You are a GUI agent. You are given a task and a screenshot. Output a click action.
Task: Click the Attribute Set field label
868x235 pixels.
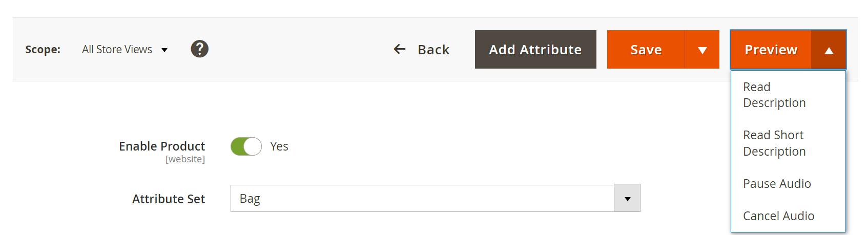click(168, 199)
